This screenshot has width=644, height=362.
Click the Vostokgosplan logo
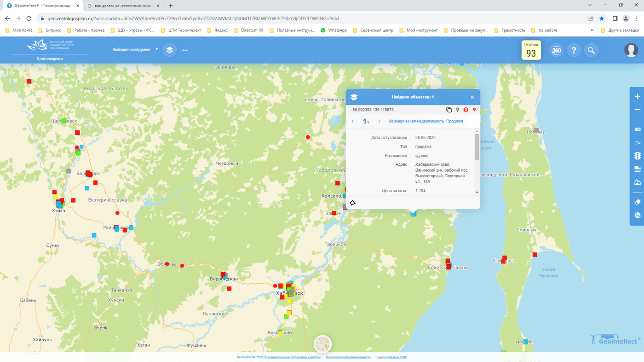[x=50, y=45]
